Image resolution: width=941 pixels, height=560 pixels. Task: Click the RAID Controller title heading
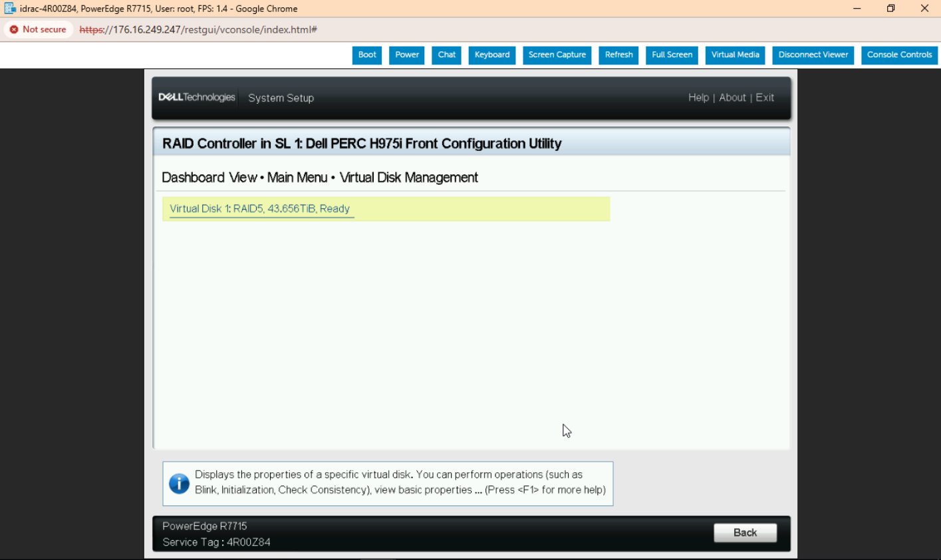362,144
